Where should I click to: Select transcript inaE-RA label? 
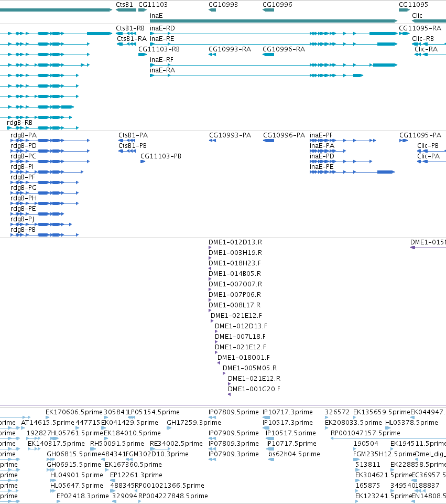(x=162, y=70)
